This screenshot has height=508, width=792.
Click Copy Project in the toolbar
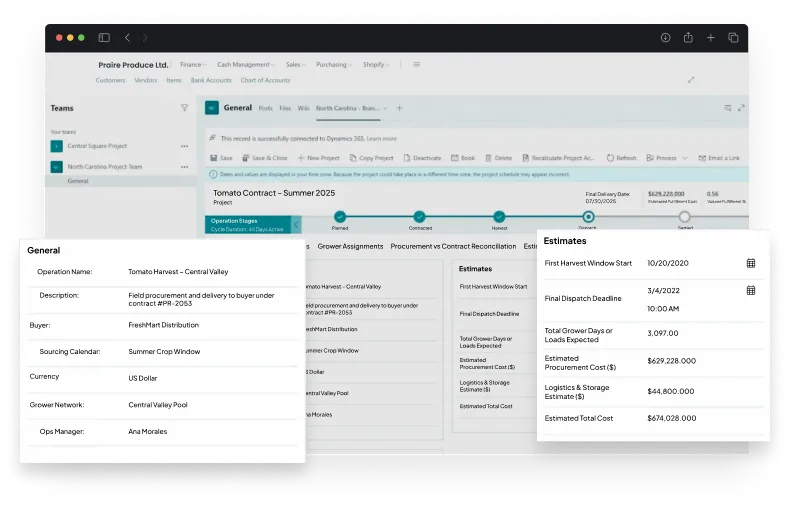tap(371, 158)
